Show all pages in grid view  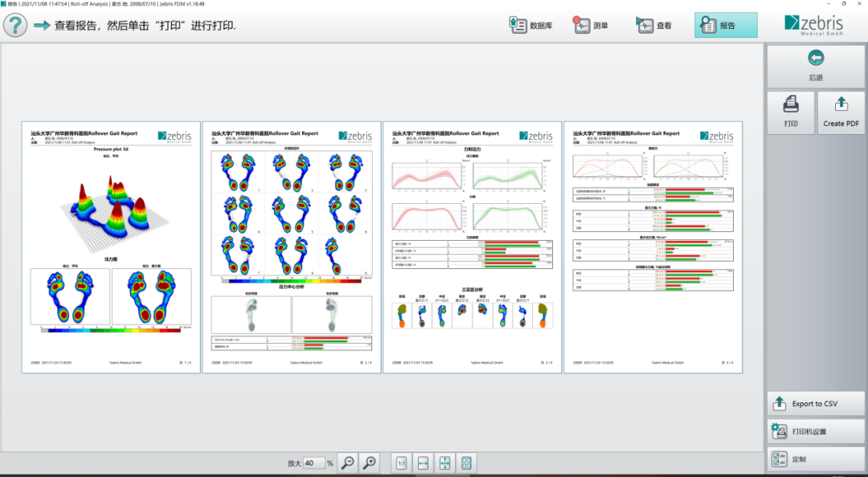(466, 463)
